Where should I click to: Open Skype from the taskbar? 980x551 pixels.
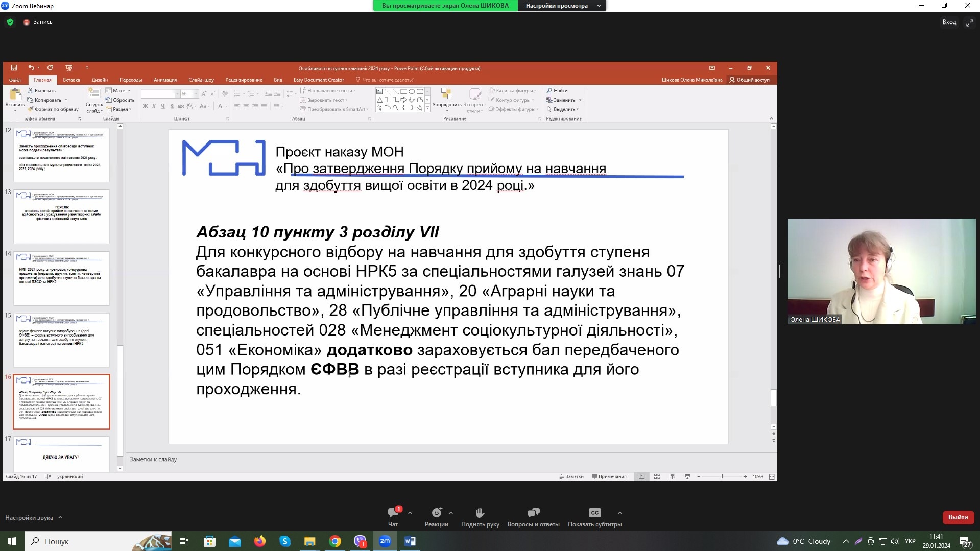[285, 541]
